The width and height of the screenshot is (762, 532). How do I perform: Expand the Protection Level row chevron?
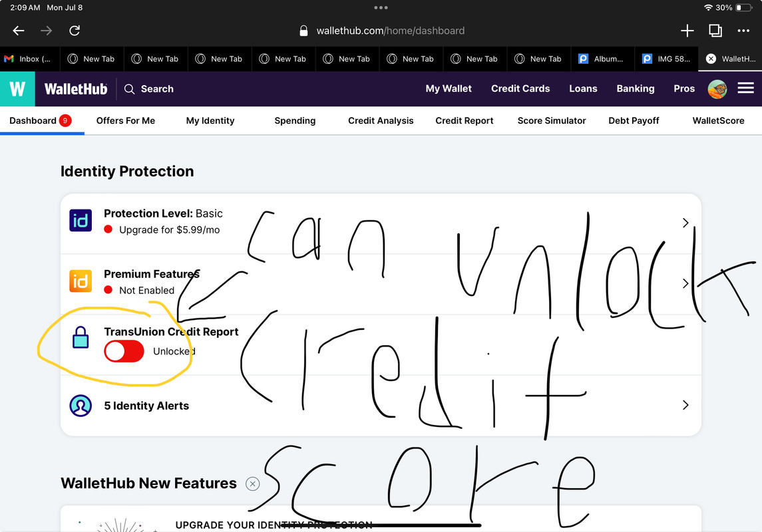[x=685, y=223]
